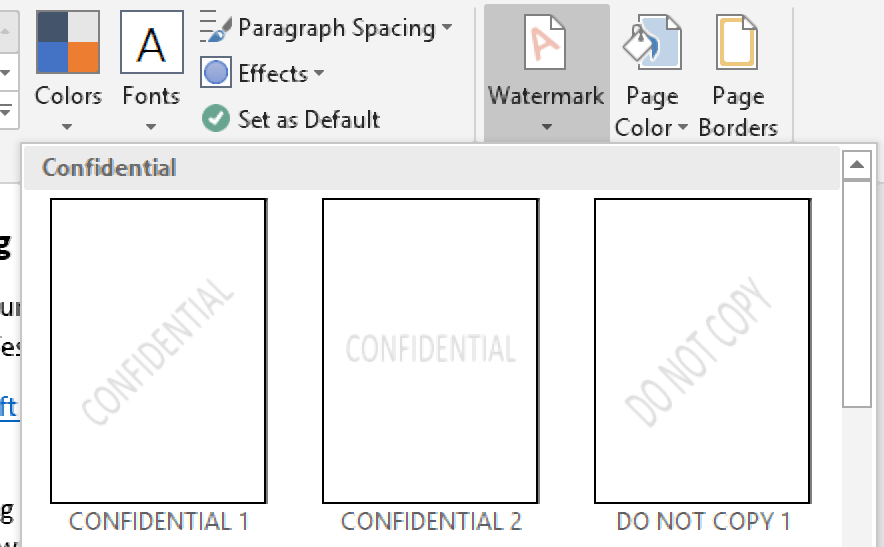The width and height of the screenshot is (884, 547).
Task: Open Page Borders dialog icon
Action: click(x=738, y=42)
